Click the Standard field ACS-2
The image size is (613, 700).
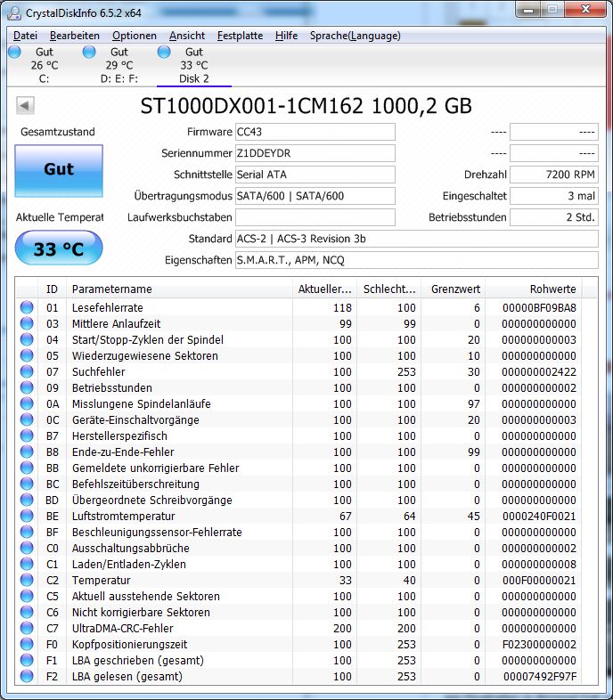[416, 239]
